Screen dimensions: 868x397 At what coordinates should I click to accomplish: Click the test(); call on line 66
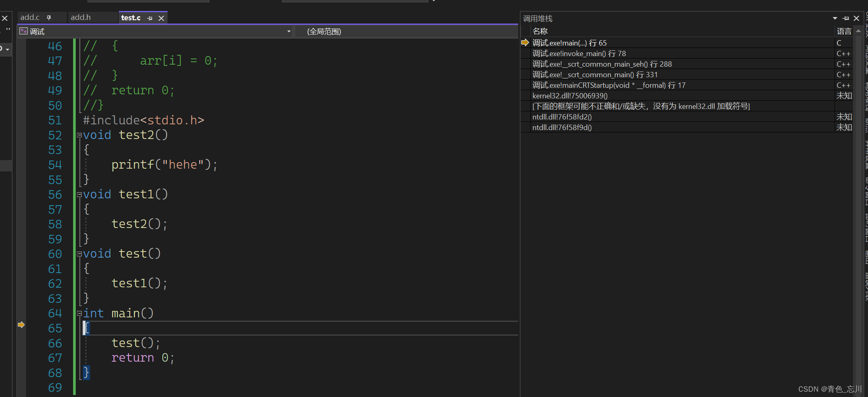click(x=136, y=343)
